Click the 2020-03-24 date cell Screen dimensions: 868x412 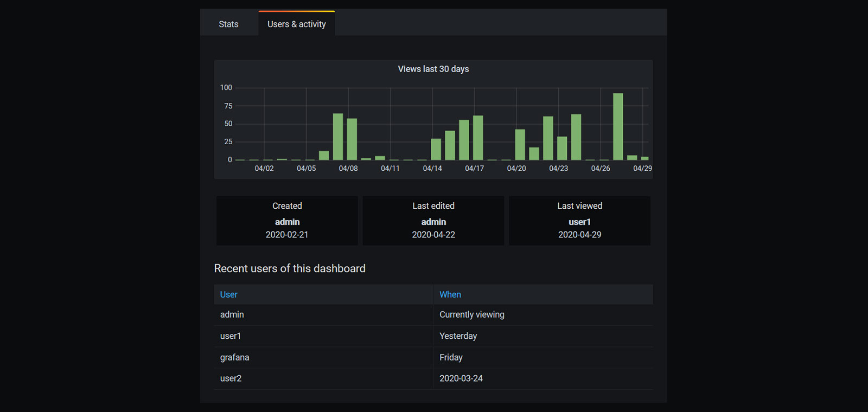tap(461, 378)
